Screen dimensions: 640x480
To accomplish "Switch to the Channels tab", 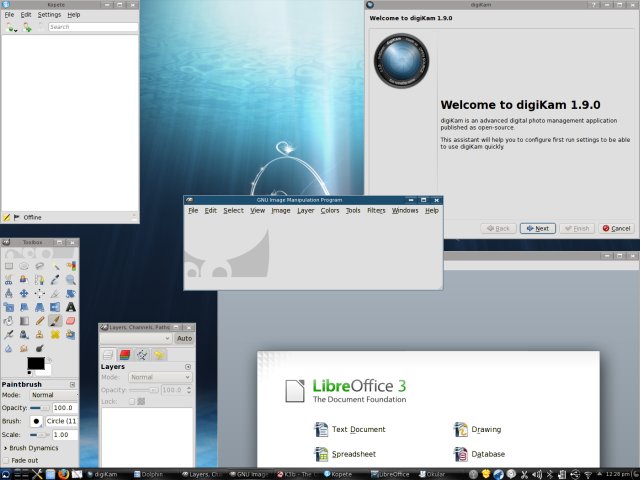I will [x=125, y=354].
